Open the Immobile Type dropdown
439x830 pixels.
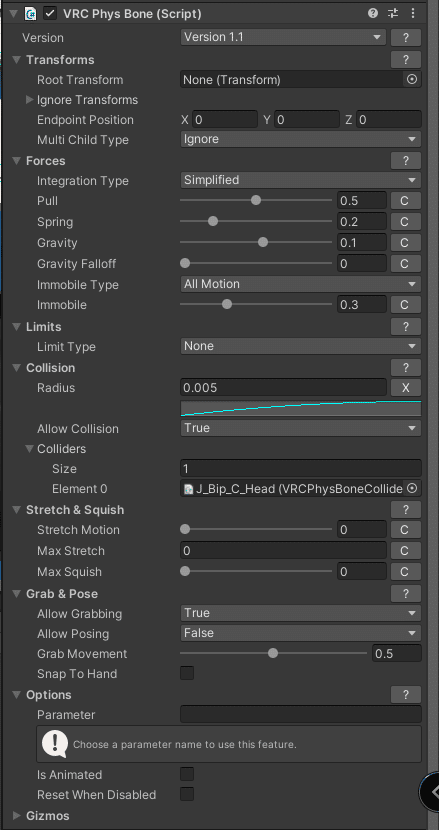click(x=301, y=284)
